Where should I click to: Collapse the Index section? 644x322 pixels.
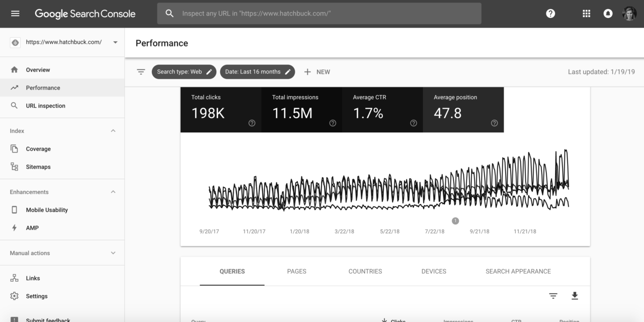coord(113,131)
